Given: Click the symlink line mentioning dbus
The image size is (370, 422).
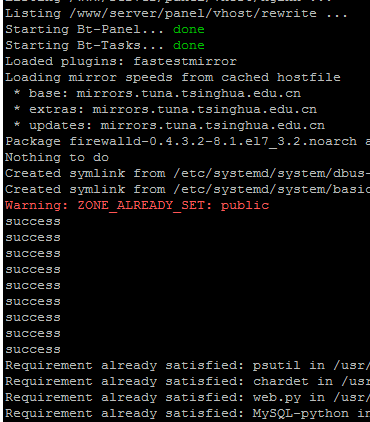Looking at the screenshot, I should coord(188,173).
